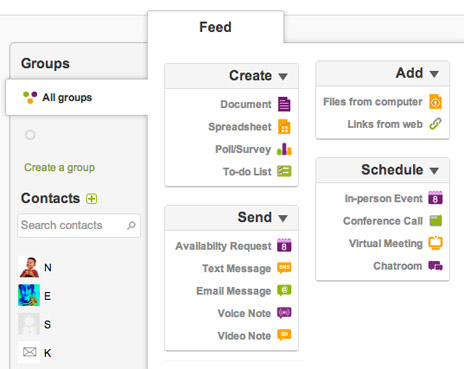Collapse the Send dropdown arrow
464x369 pixels.
pos(283,218)
